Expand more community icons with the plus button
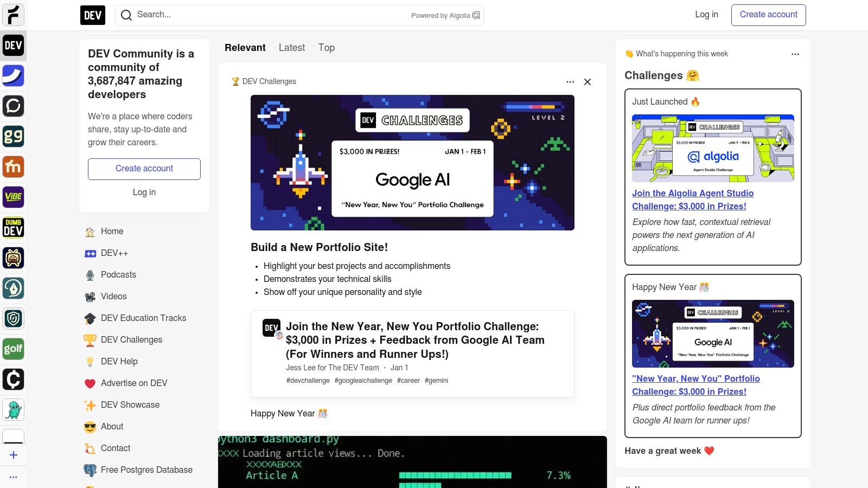This screenshot has width=868, height=488. (14, 455)
